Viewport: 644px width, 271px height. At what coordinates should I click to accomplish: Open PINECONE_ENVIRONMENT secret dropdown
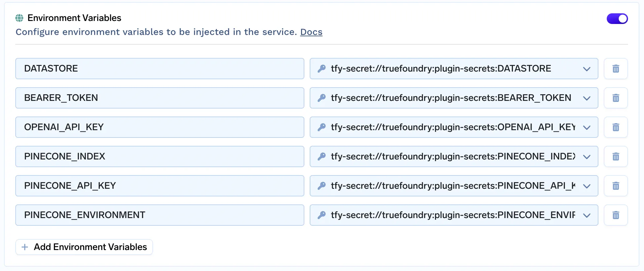tap(586, 215)
